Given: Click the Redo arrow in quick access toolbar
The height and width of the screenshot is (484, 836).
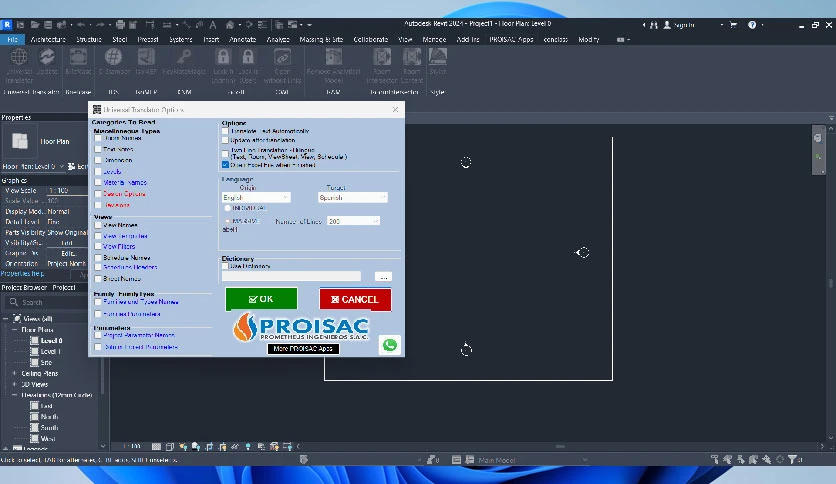Looking at the screenshot, I should (100, 25).
